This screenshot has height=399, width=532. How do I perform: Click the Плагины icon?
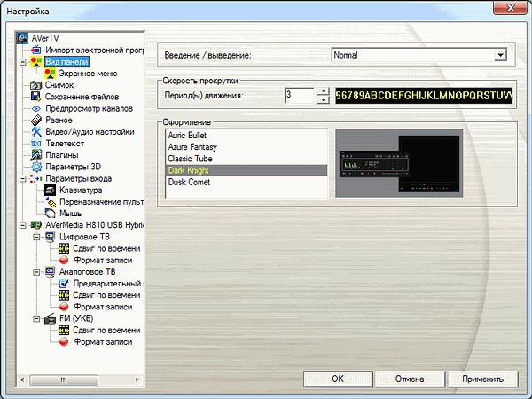[x=36, y=155]
